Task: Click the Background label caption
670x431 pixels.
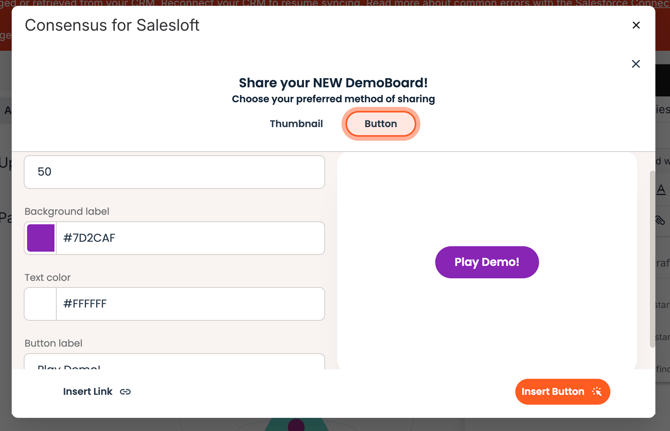Action: click(x=67, y=211)
